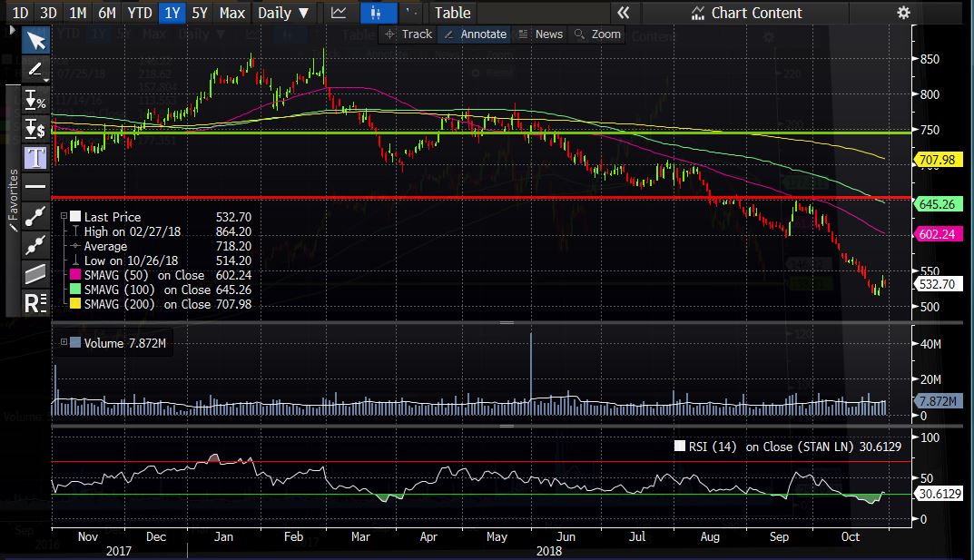Expand the Volume legend entry
974x560 pixels.
click(63, 341)
